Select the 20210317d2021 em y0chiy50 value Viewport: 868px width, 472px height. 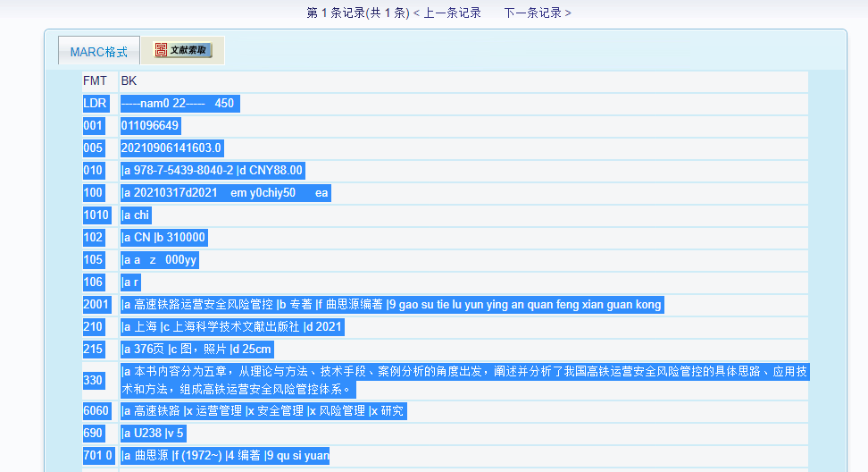click(x=225, y=193)
